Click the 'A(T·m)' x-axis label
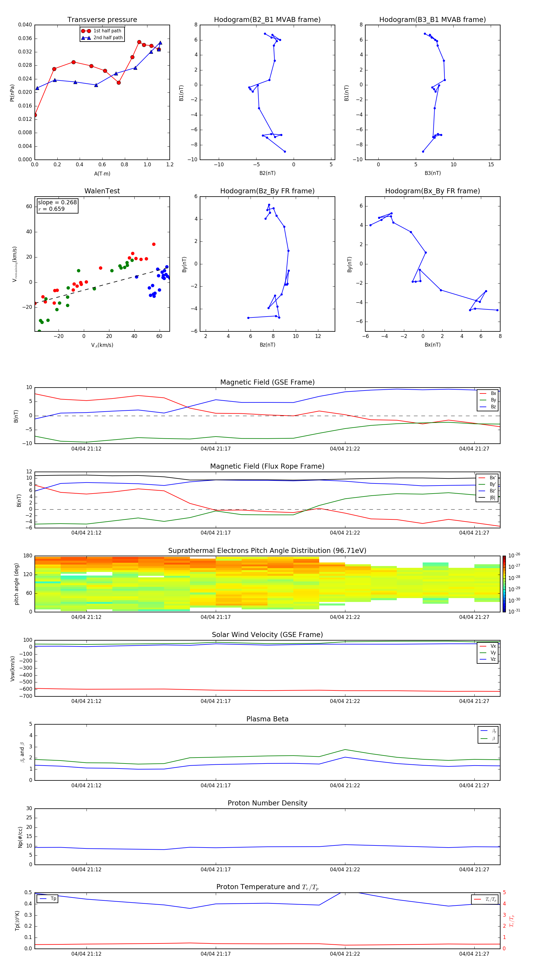The image size is (535, 980). pos(102,174)
